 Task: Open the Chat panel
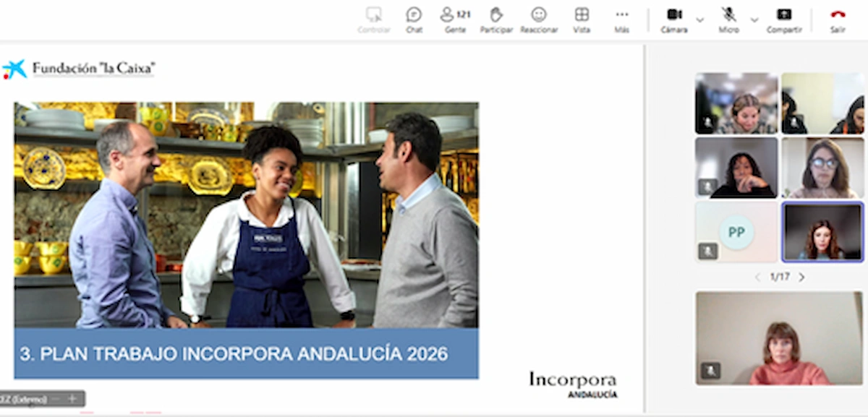click(x=414, y=20)
